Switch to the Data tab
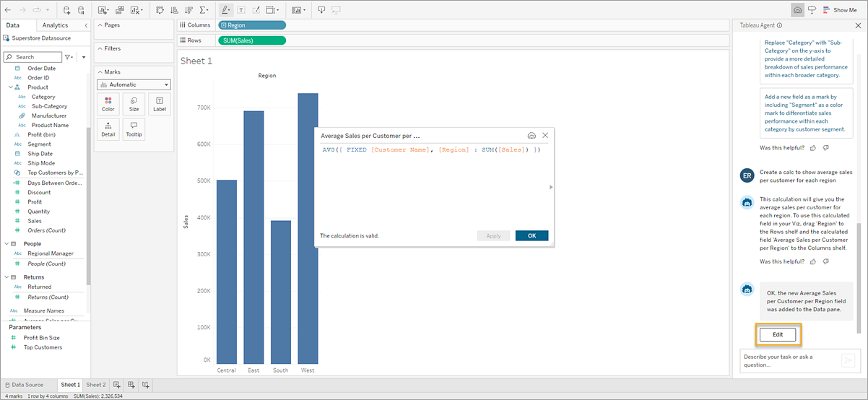868x400 pixels. pos(13,25)
